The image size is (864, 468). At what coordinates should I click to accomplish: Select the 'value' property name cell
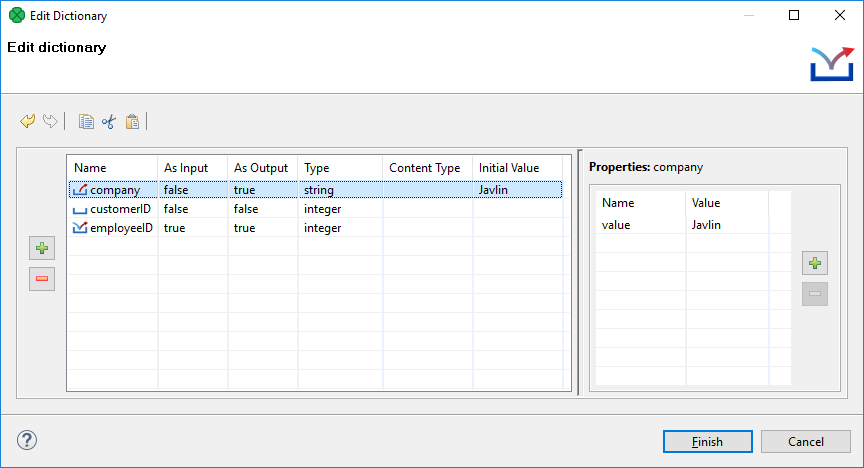coord(640,224)
